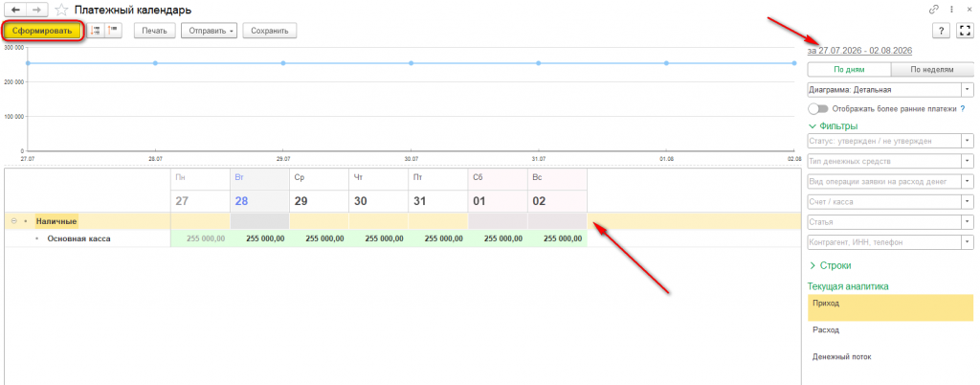Copy link using the chain icon
Viewport: 980px width, 385px height.
(x=934, y=10)
